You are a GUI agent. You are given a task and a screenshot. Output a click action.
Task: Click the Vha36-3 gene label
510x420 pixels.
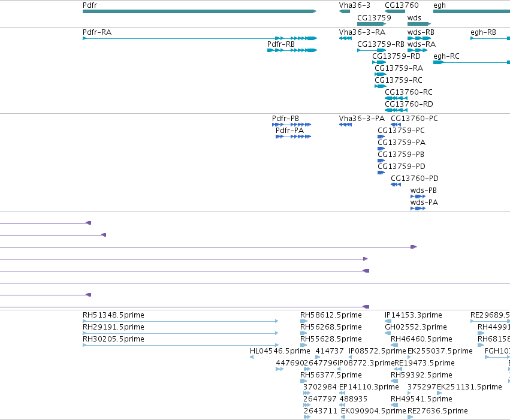[355, 5]
